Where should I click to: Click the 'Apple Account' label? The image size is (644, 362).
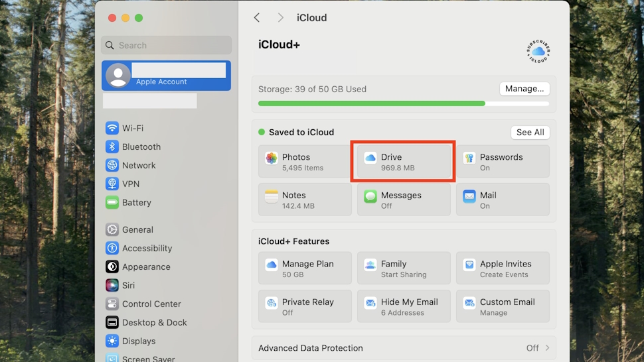(x=161, y=82)
